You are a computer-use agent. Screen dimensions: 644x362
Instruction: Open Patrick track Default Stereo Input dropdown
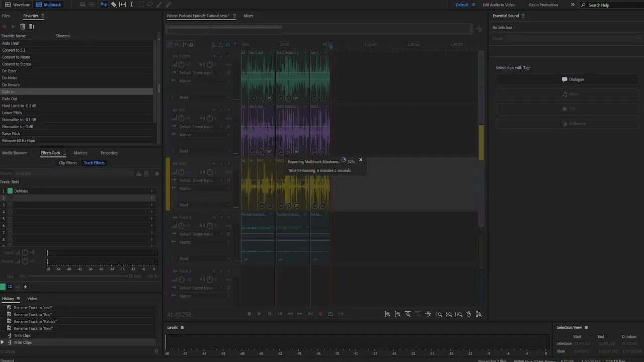tap(200, 73)
